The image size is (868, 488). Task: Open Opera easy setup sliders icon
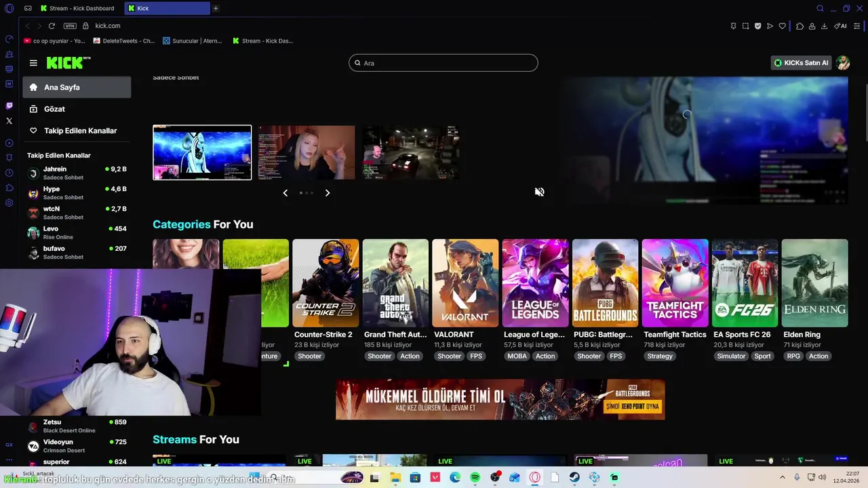(x=857, y=26)
